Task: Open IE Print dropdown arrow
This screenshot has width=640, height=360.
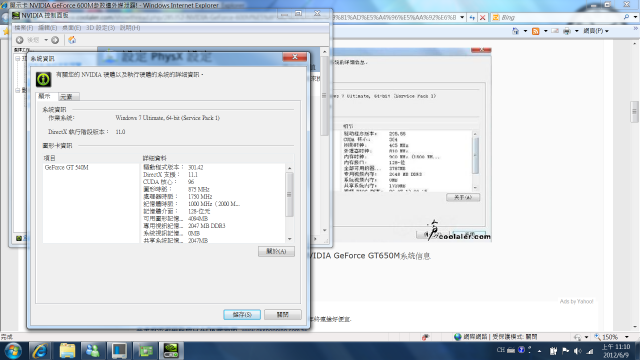Action: (x=577, y=31)
